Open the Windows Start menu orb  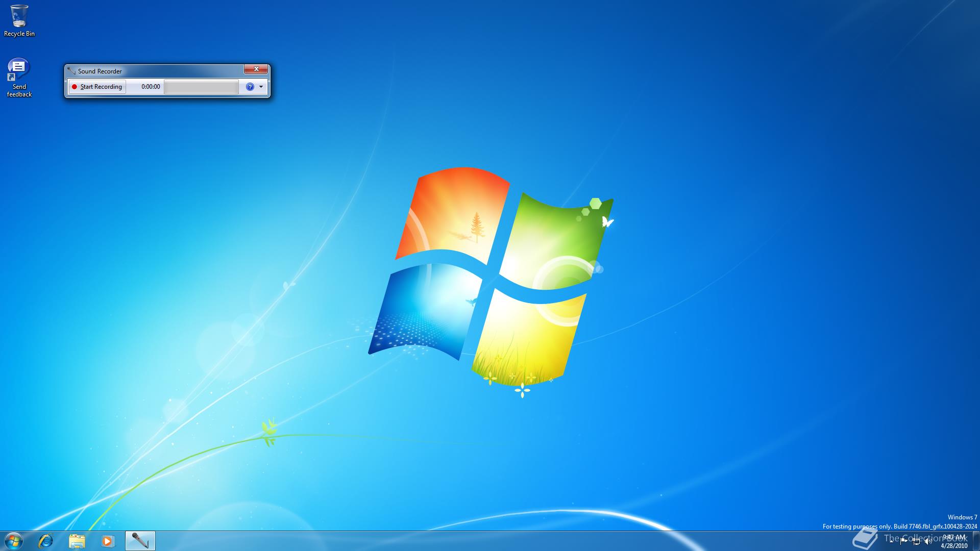tap(13, 541)
